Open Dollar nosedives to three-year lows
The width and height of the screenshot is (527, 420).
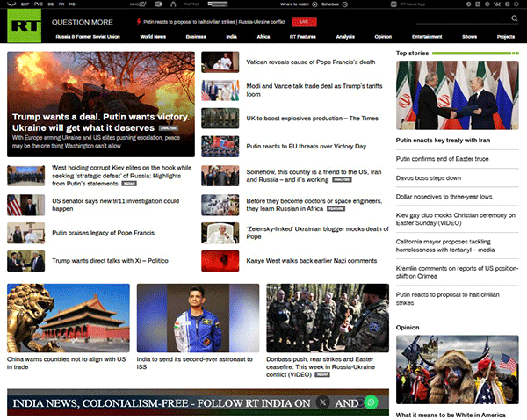[444, 197]
